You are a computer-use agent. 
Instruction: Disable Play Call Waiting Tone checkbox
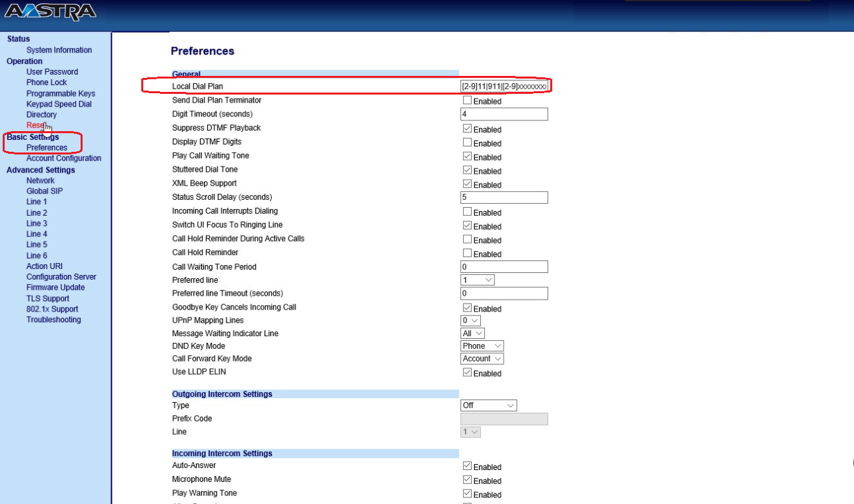click(468, 156)
